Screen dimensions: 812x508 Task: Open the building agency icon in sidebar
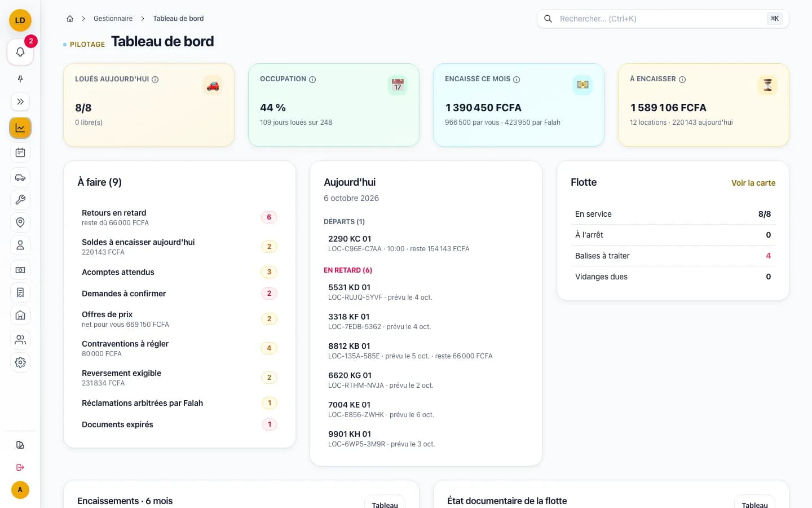[20, 315]
